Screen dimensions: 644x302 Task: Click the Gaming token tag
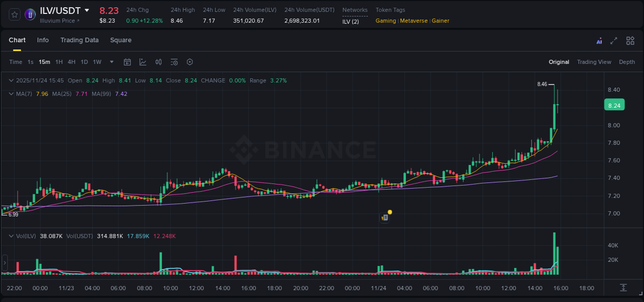(385, 21)
